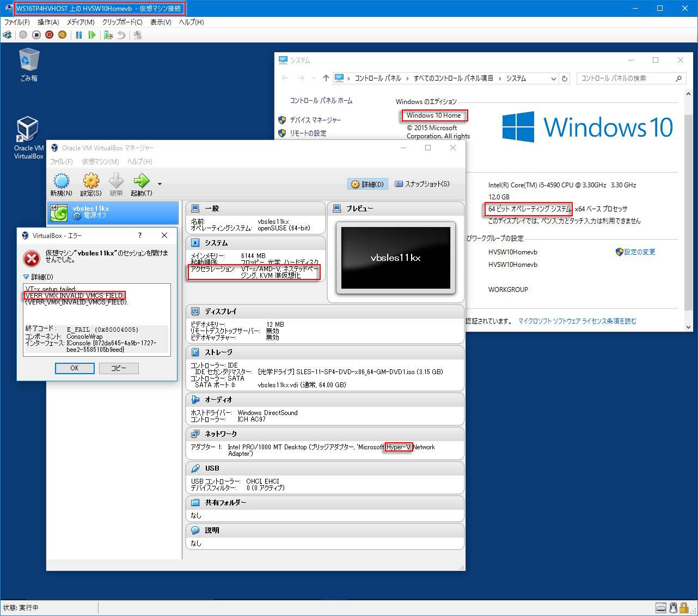Open VirtualBox 仮想マシン(M) menu
Viewport: 698px width, 616px height.
pos(100,162)
